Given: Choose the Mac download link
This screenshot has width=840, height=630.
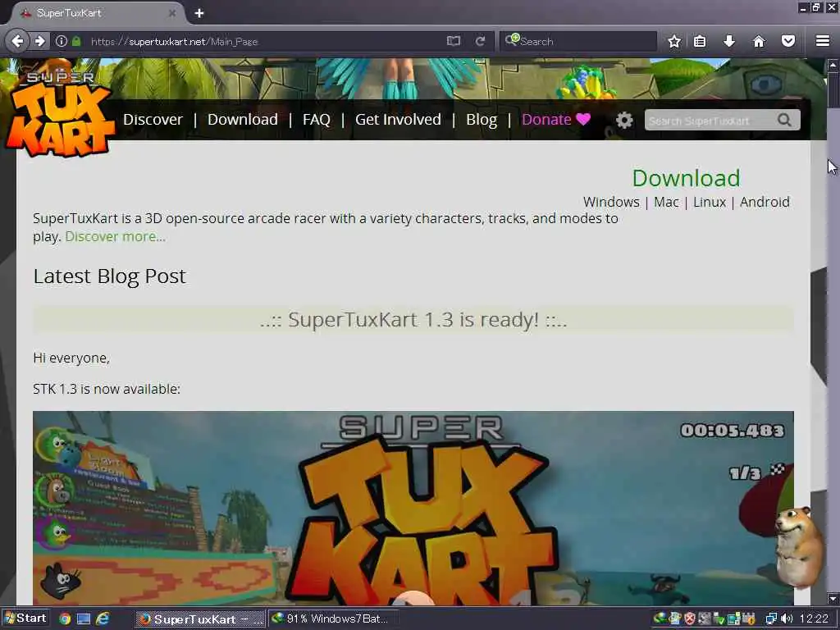Looking at the screenshot, I should click(x=666, y=202).
